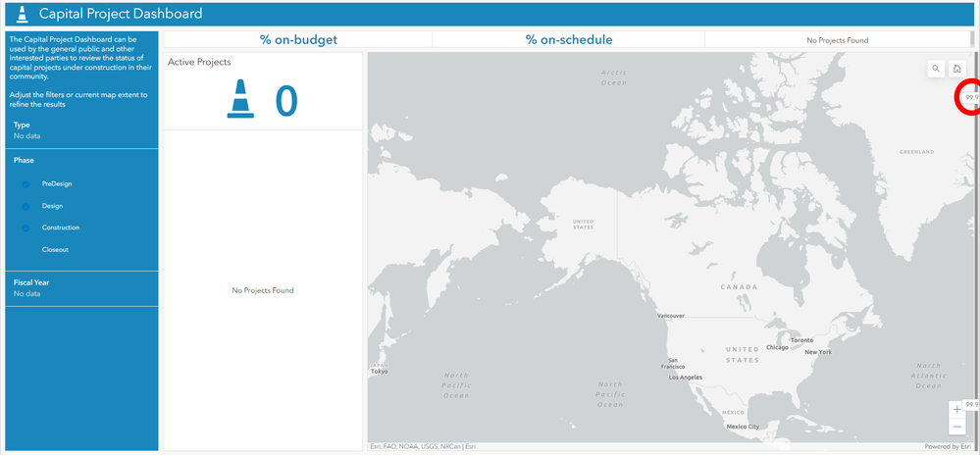Image resolution: width=980 pixels, height=455 pixels.
Task: Select the % on-budget indicator
Action: pyautogui.click(x=298, y=40)
